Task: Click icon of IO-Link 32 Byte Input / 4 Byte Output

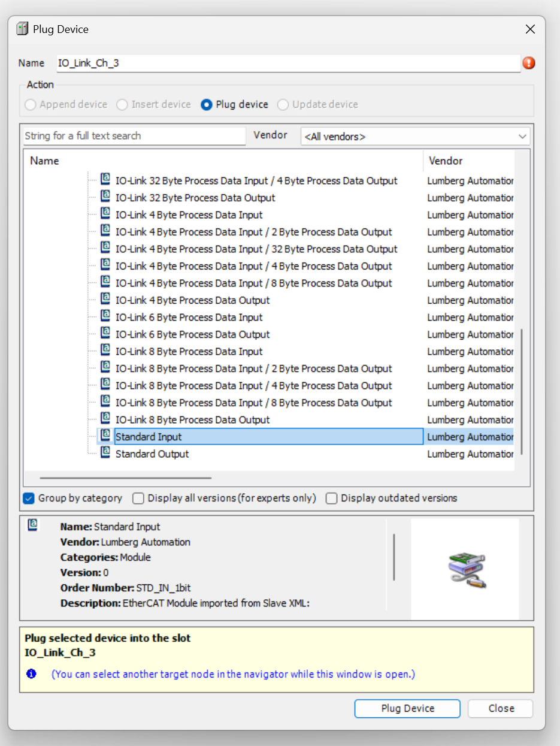Action: point(105,179)
